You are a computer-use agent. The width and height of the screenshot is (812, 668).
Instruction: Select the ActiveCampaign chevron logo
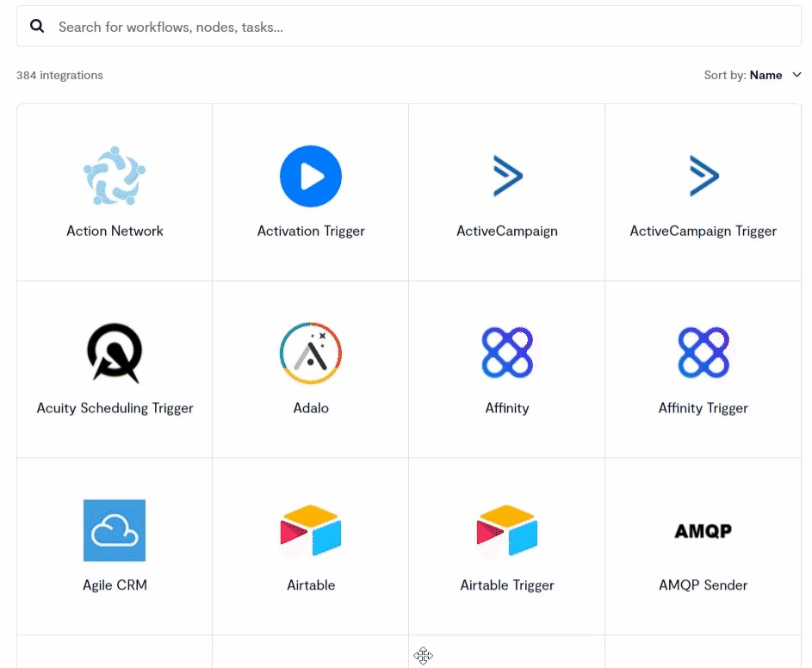[x=507, y=176]
